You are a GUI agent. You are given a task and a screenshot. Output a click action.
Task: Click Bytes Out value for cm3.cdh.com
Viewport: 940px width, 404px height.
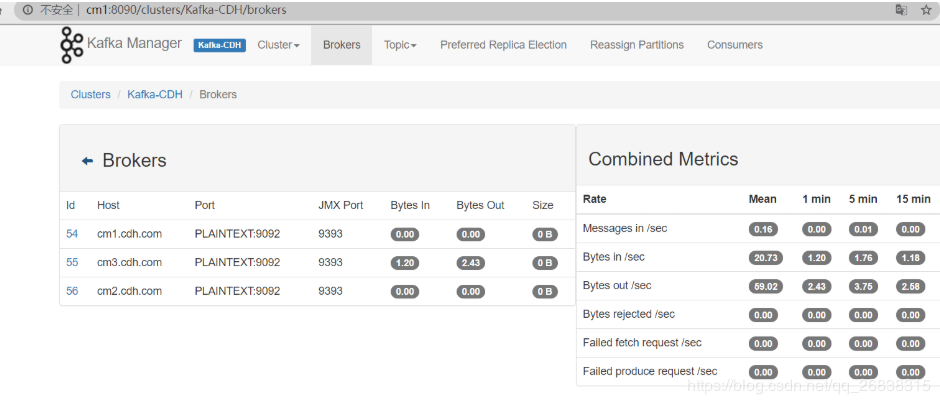click(470, 263)
